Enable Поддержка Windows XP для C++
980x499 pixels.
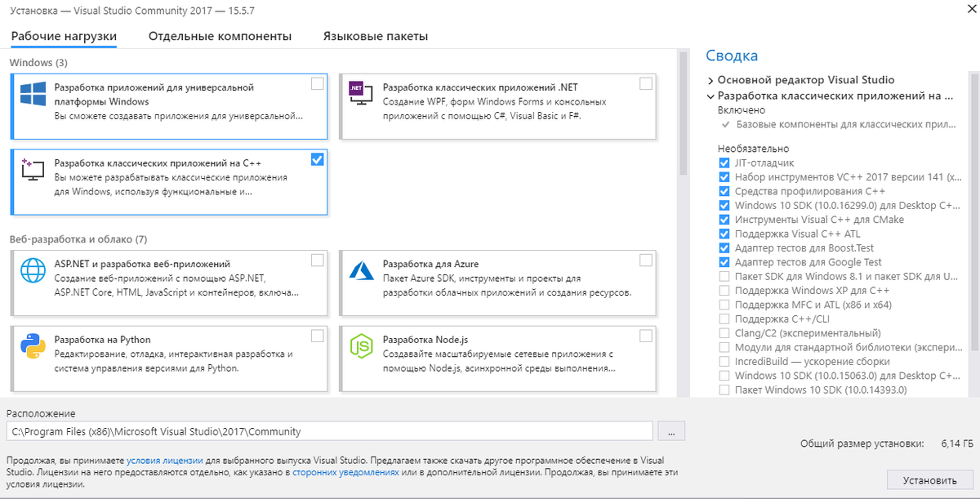tap(724, 291)
